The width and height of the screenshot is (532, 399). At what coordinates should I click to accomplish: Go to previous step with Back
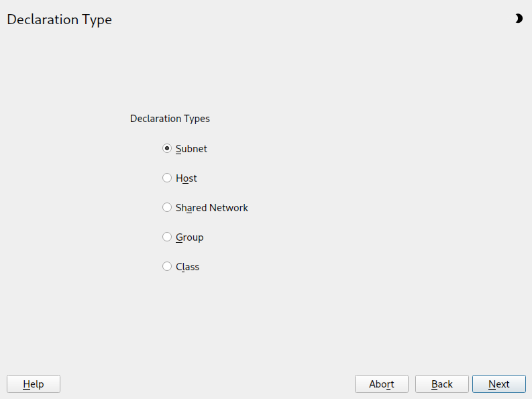click(441, 384)
